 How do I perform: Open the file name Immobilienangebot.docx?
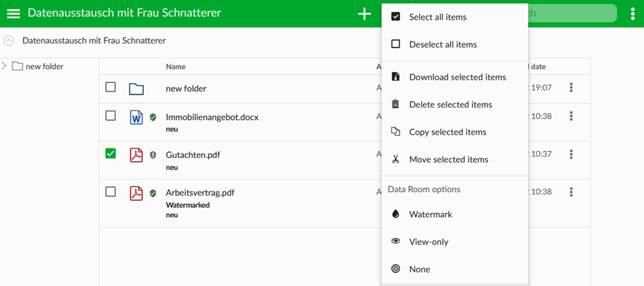pos(212,117)
